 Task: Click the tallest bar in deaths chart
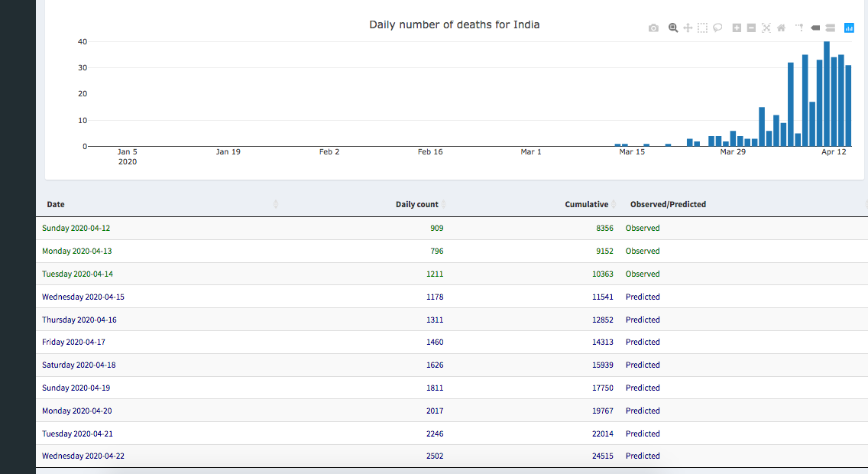point(827,93)
